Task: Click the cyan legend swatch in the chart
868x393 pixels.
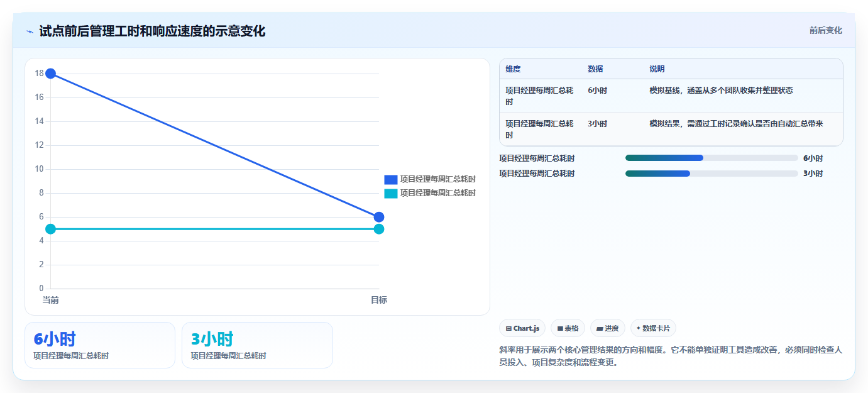Action: point(391,193)
